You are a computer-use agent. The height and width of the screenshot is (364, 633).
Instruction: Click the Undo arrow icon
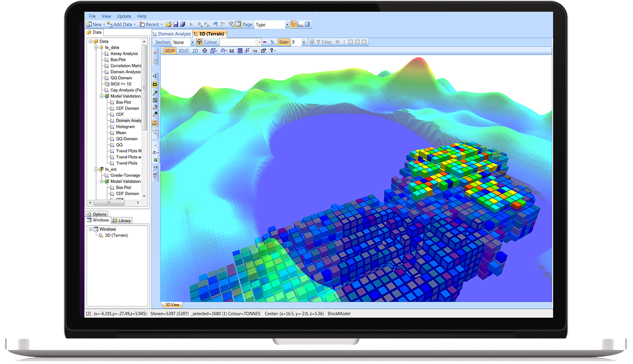coord(215,25)
